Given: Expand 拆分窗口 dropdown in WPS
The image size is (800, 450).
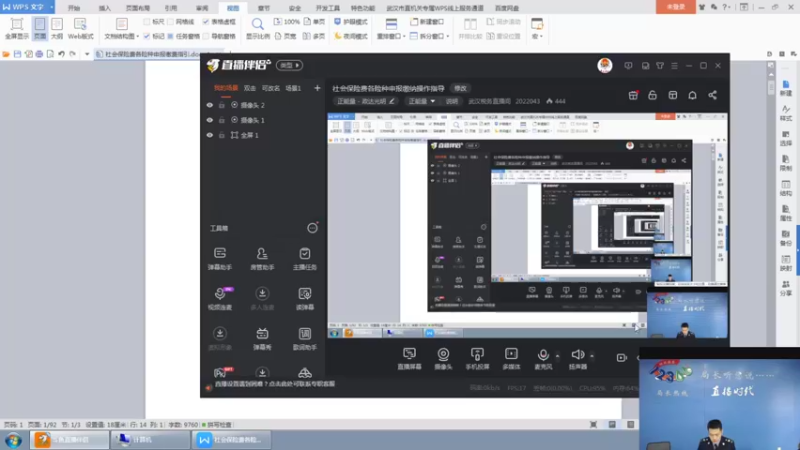Looking at the screenshot, I should pyautogui.click(x=447, y=37).
